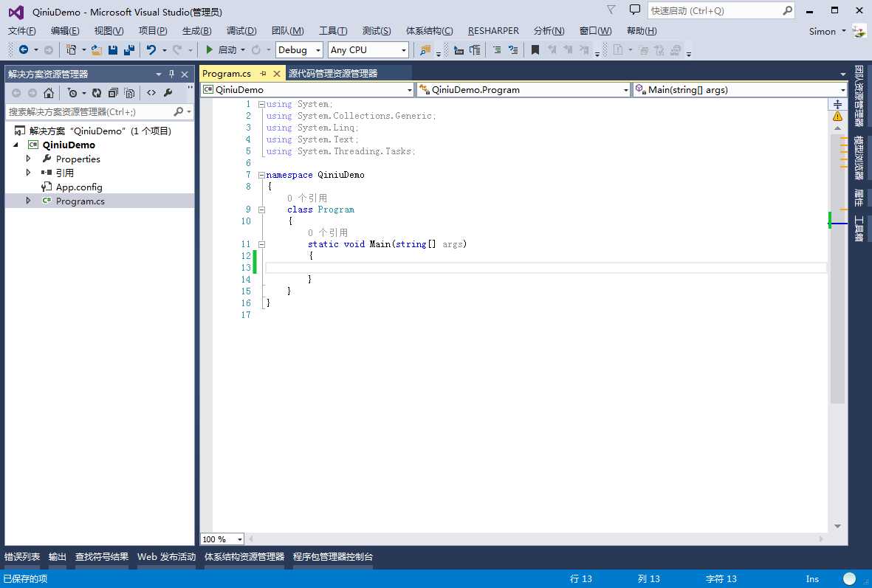872x588 pixels.
Task: Click the feedback speech bubble icon
Action: tap(634, 10)
